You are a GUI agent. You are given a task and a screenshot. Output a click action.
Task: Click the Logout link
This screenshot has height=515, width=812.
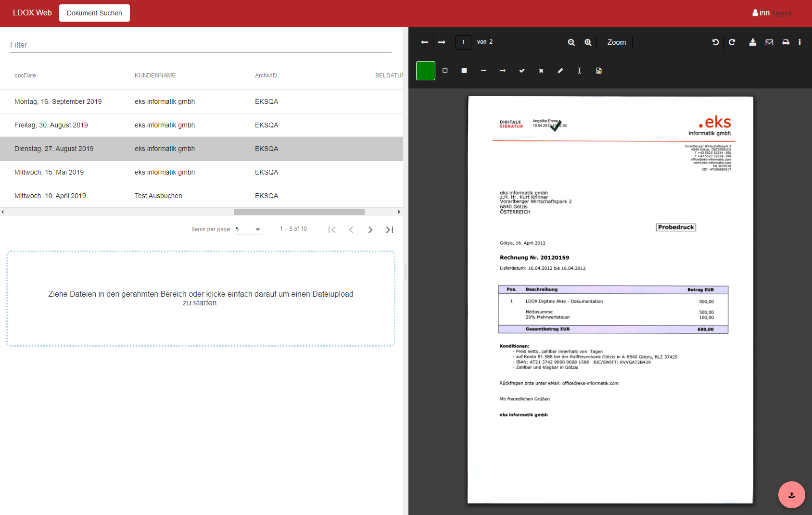click(x=782, y=13)
